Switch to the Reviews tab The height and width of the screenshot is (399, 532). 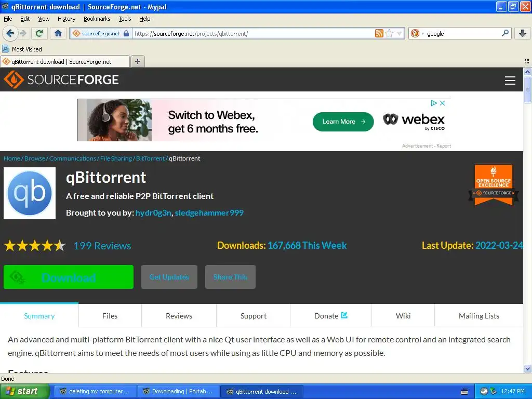click(x=179, y=315)
